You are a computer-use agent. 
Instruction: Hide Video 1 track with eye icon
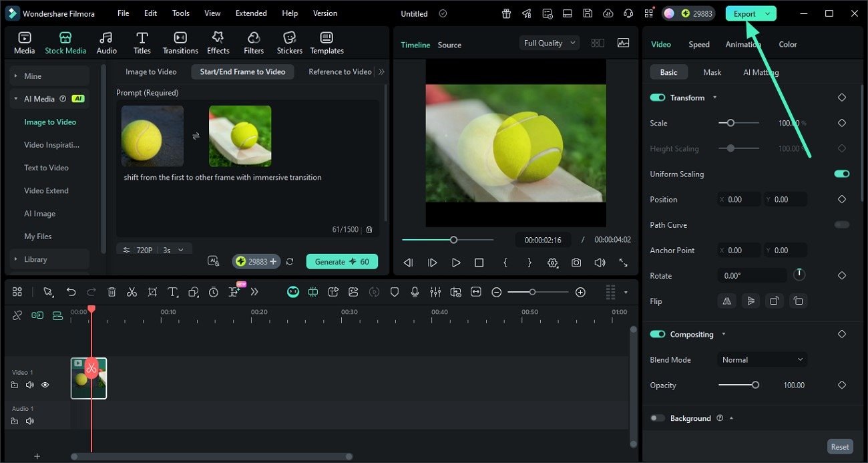tap(45, 385)
